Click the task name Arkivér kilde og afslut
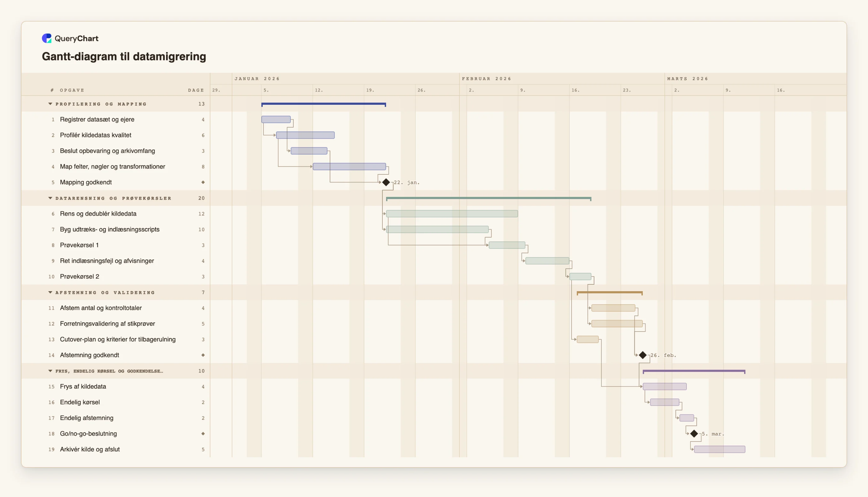The width and height of the screenshot is (868, 497). (x=90, y=449)
